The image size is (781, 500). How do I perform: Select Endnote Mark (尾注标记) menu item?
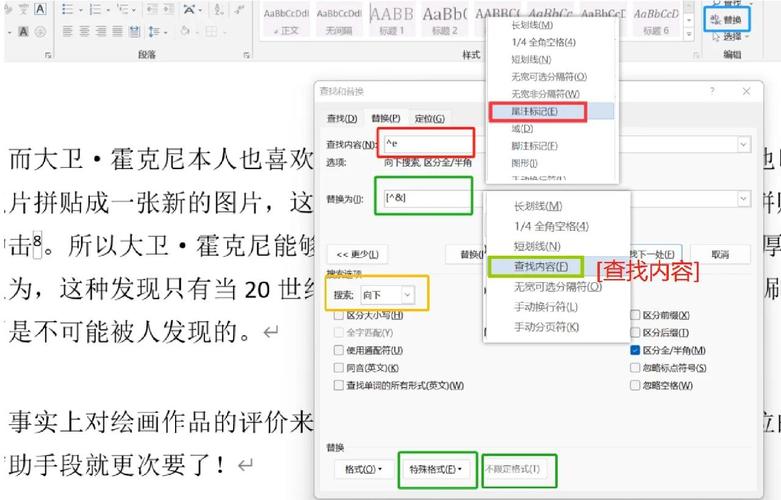[x=552, y=111]
